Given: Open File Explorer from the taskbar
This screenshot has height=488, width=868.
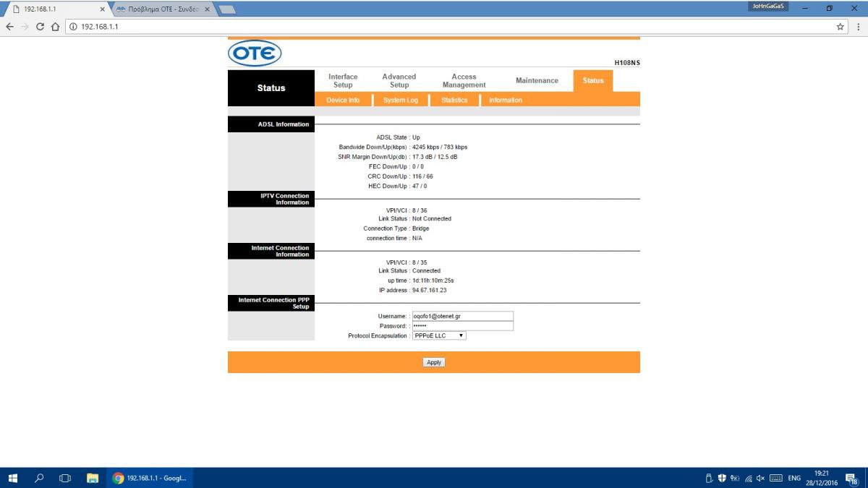Looking at the screenshot, I should click(92, 478).
